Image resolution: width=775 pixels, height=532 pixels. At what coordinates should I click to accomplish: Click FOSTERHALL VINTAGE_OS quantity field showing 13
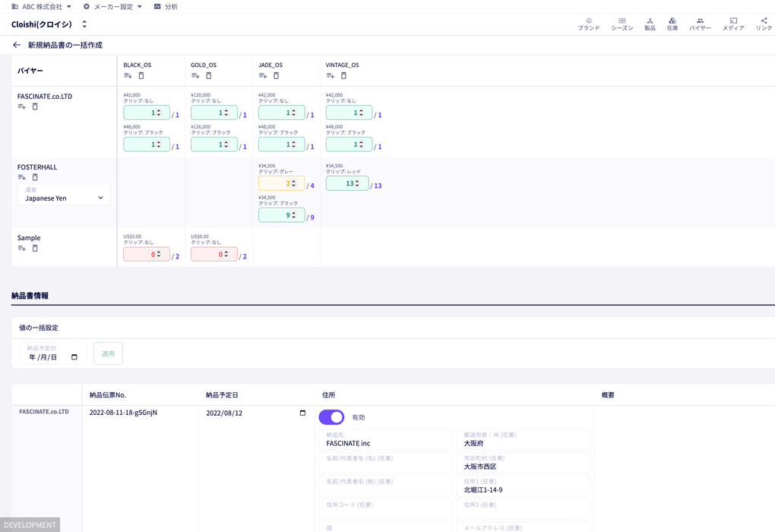(347, 183)
